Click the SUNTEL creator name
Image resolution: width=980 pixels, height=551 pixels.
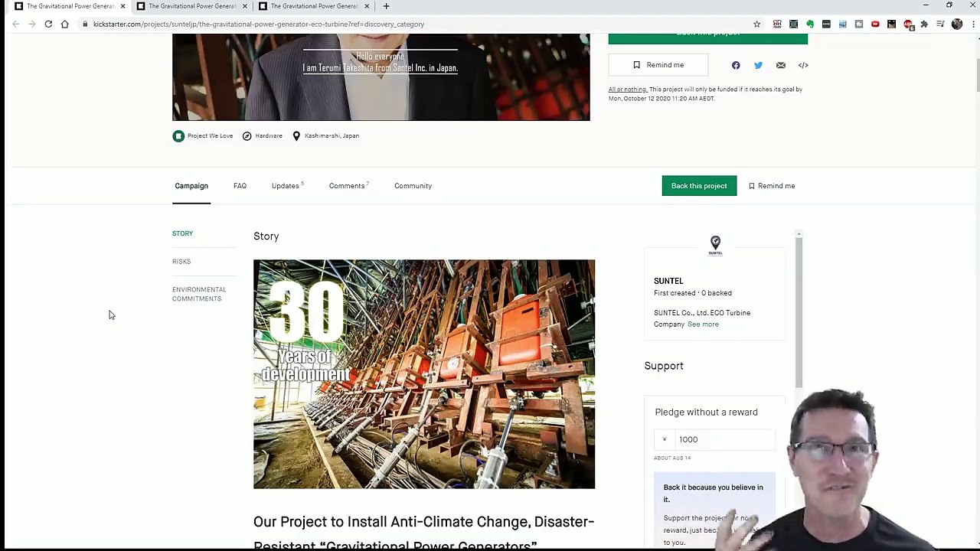pyautogui.click(x=668, y=281)
